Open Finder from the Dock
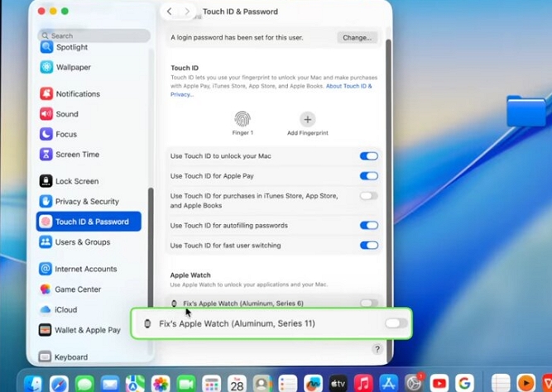This screenshot has height=392, width=552. 33,384
